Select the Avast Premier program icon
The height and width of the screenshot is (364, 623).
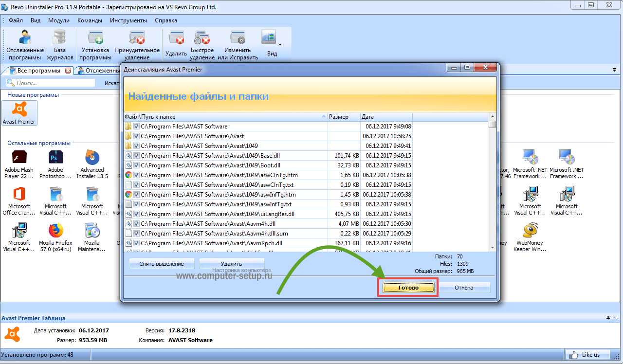click(x=19, y=112)
